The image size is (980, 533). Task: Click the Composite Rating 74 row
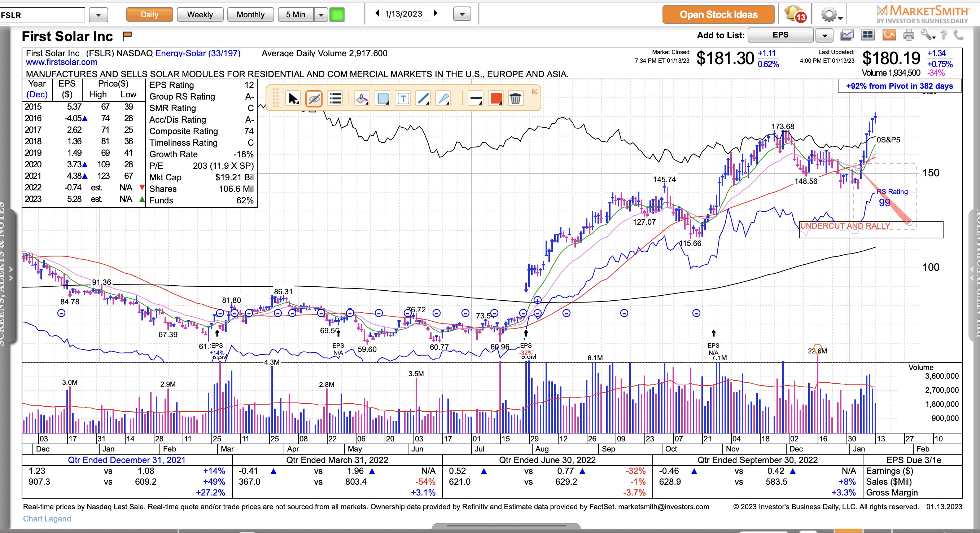(201, 131)
